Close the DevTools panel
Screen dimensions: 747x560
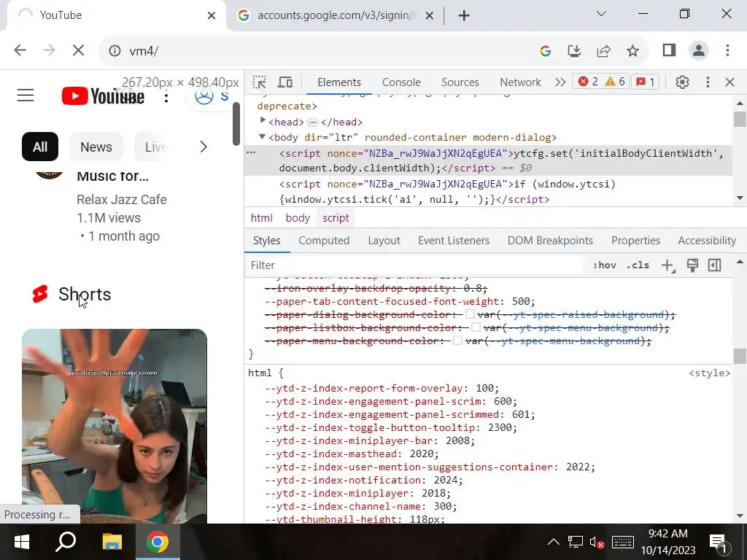click(729, 82)
